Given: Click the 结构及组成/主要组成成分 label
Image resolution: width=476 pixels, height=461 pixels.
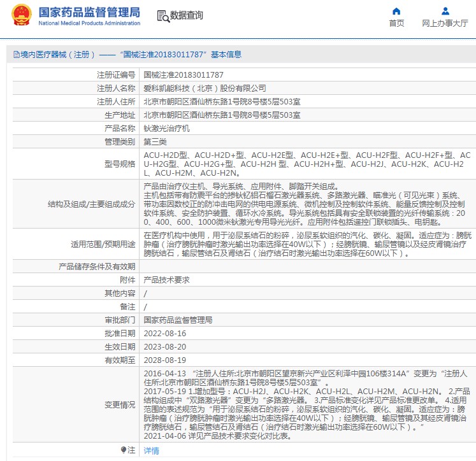Looking at the screenshot, I should tap(91, 204).
